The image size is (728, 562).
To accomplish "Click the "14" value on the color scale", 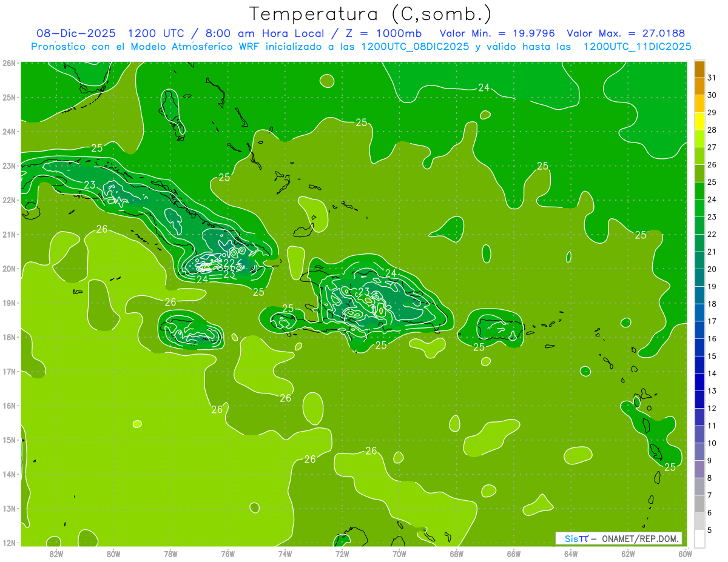I will [712, 374].
